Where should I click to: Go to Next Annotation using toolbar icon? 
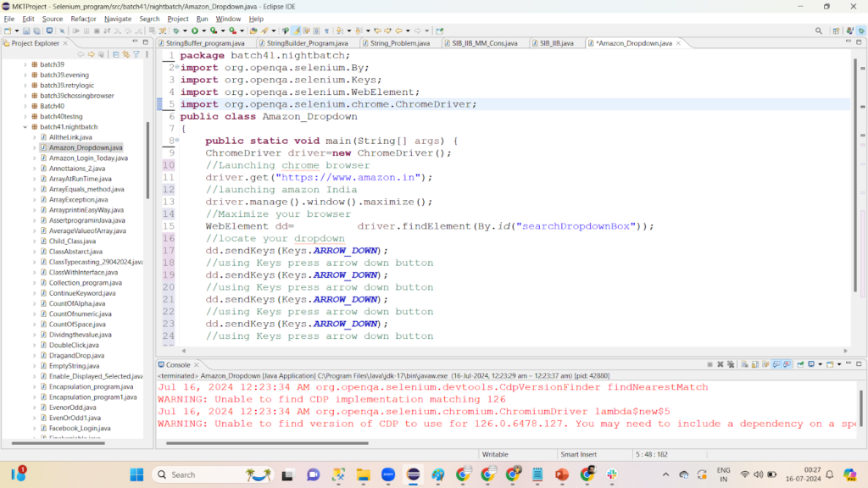click(339, 31)
